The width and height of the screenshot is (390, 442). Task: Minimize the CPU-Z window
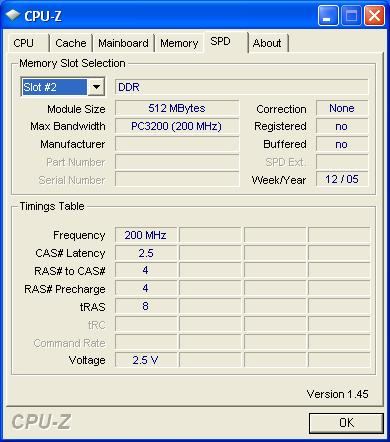pos(327,16)
